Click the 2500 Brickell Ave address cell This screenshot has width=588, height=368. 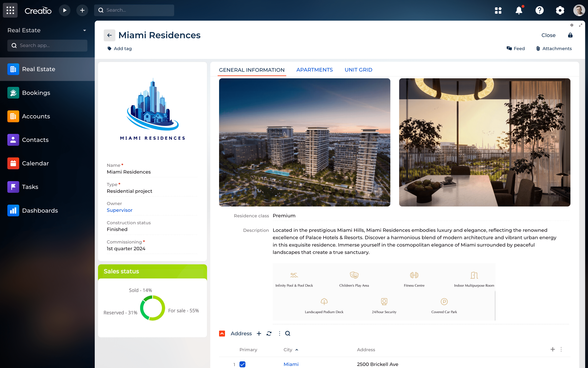[x=378, y=364]
